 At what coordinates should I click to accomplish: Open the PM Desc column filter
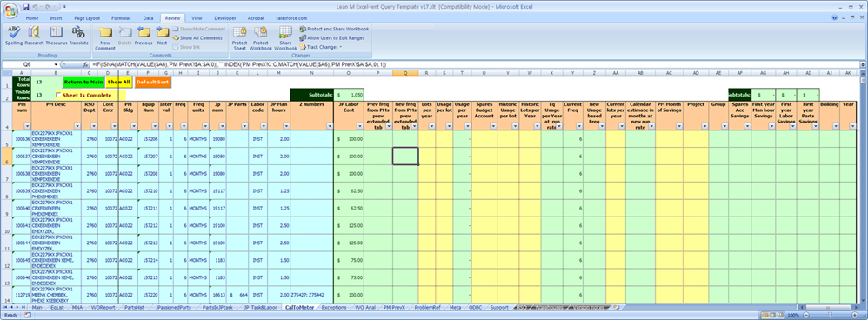[x=77, y=126]
